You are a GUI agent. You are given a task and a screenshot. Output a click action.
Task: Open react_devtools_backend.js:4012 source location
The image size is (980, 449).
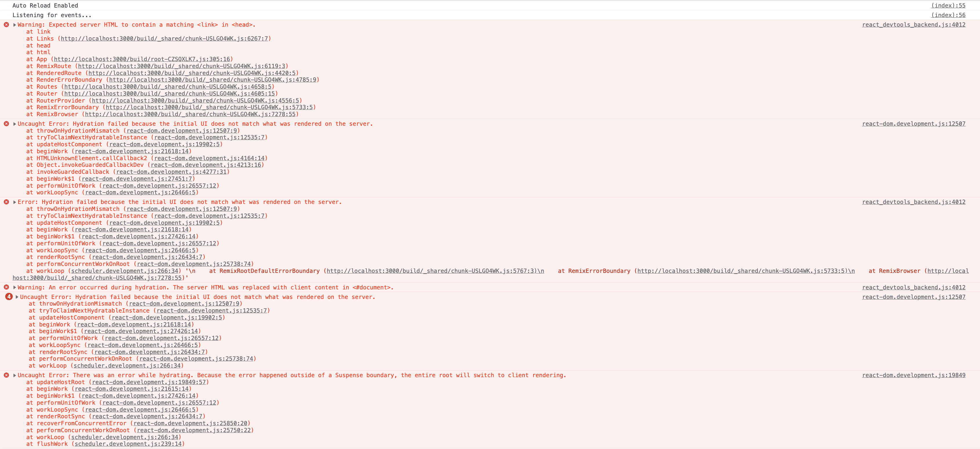pyautogui.click(x=913, y=24)
